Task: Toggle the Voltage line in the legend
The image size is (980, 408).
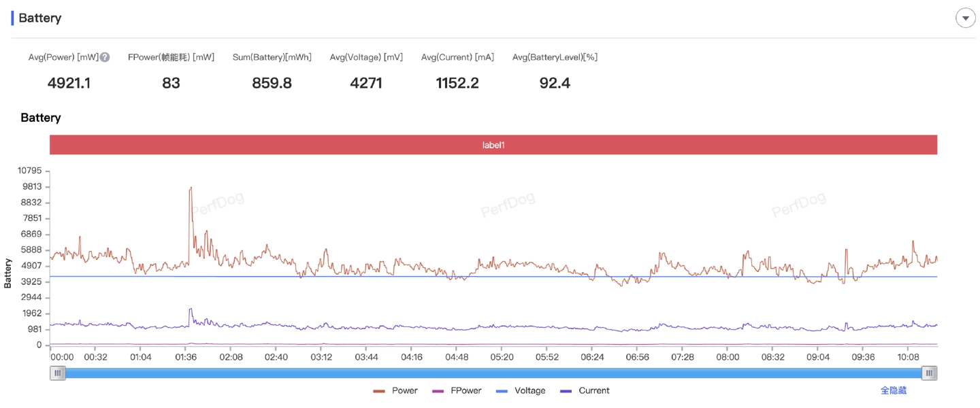Action: click(521, 391)
